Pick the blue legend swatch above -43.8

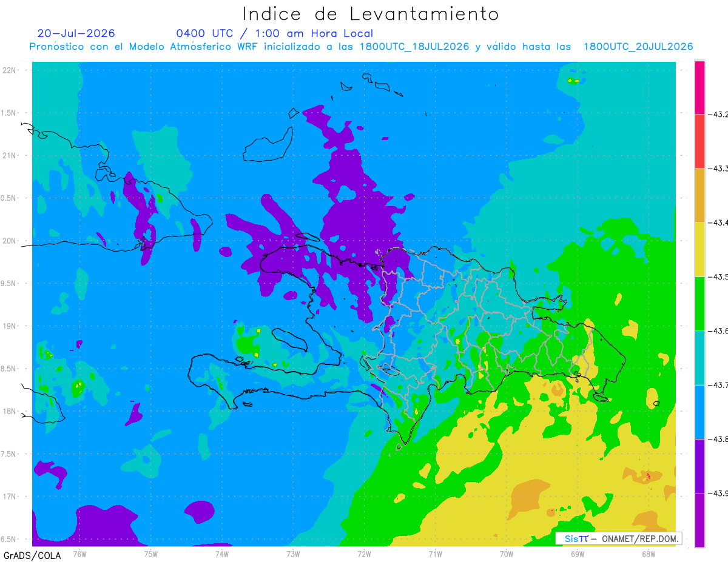(x=699, y=412)
